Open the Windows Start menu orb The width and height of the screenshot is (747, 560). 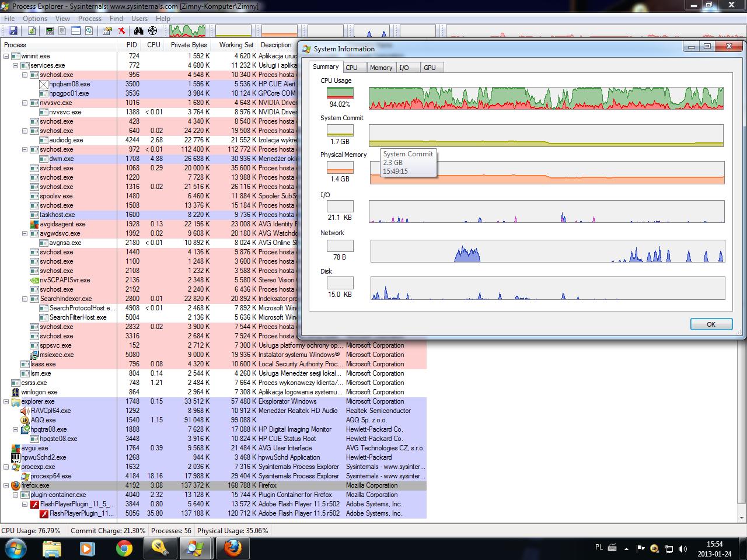point(16,548)
